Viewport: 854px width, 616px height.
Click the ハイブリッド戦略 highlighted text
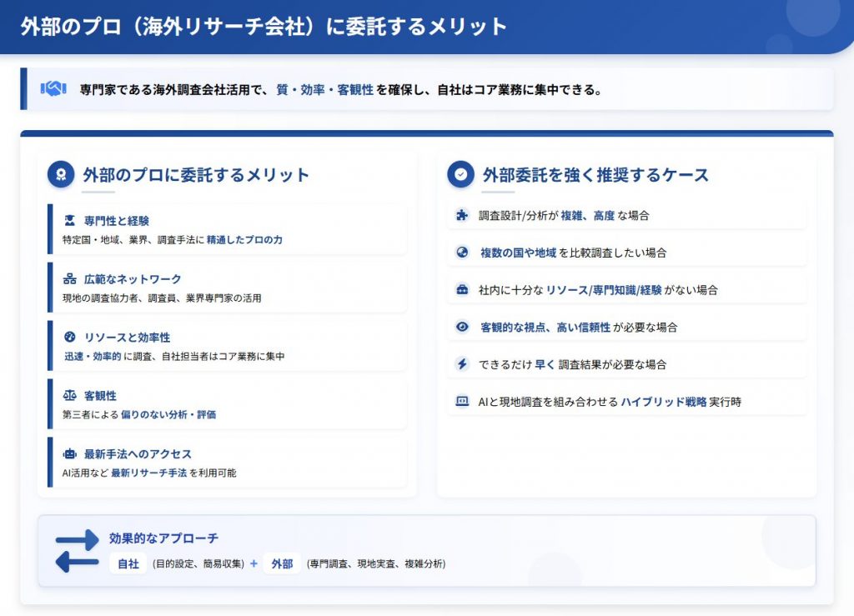pyautogui.click(x=663, y=402)
